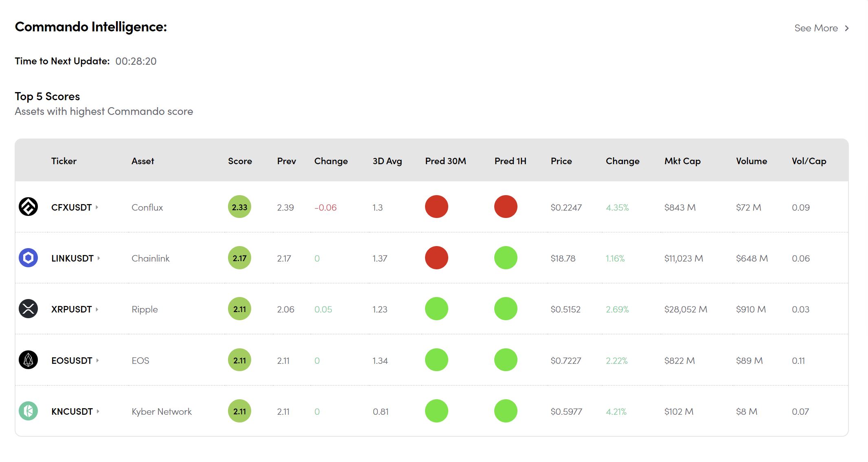Click red Pred 30M dot for LINKUSDT
The height and width of the screenshot is (462, 868).
[436, 258]
